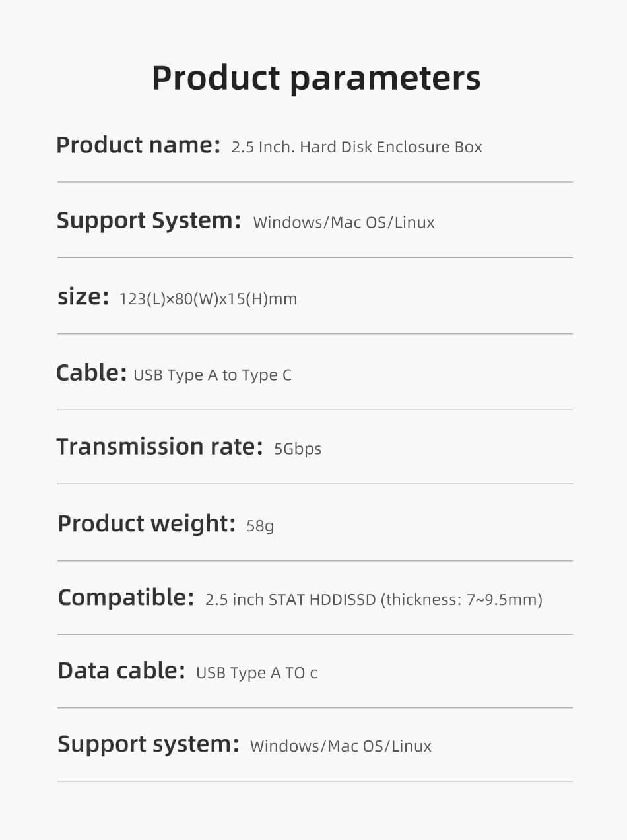Viewport: 627px width, 840px height.
Task: Select the bottom Support system label
Action: click(x=148, y=744)
